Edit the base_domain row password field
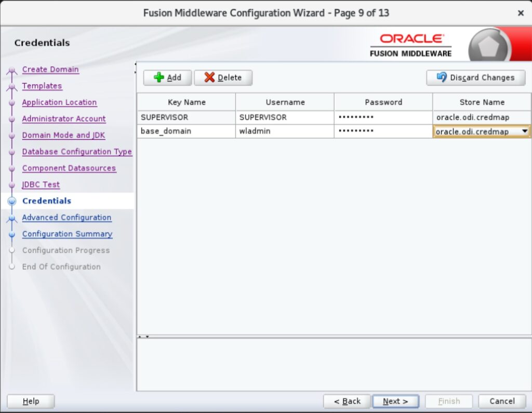The height and width of the screenshot is (413, 532). click(x=383, y=131)
